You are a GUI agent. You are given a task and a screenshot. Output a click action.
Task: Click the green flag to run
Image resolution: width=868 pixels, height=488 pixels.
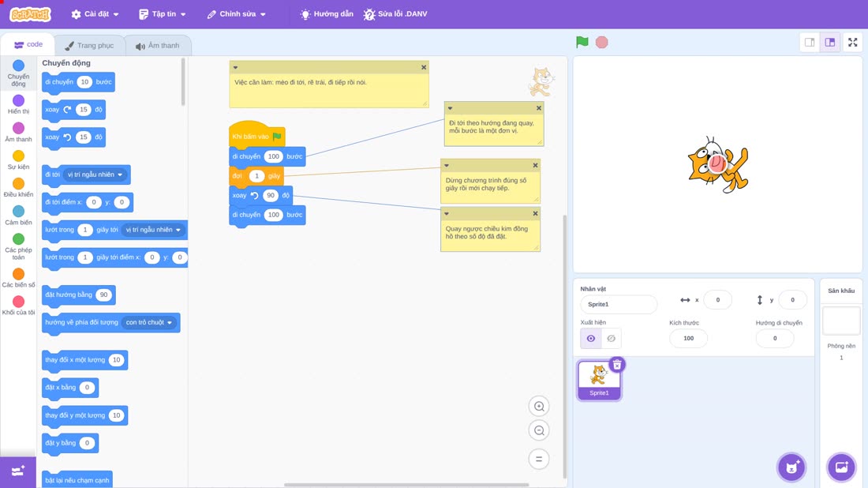pyautogui.click(x=582, y=42)
